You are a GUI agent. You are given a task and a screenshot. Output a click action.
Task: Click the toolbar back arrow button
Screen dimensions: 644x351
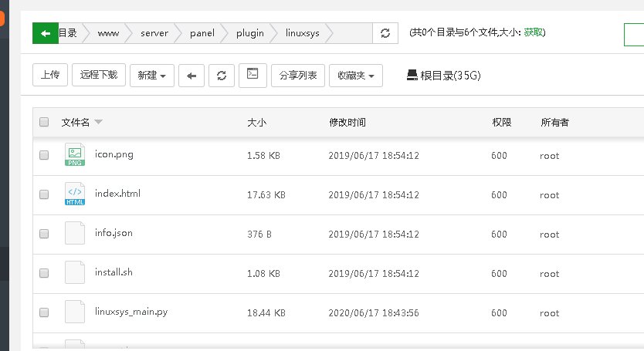192,76
